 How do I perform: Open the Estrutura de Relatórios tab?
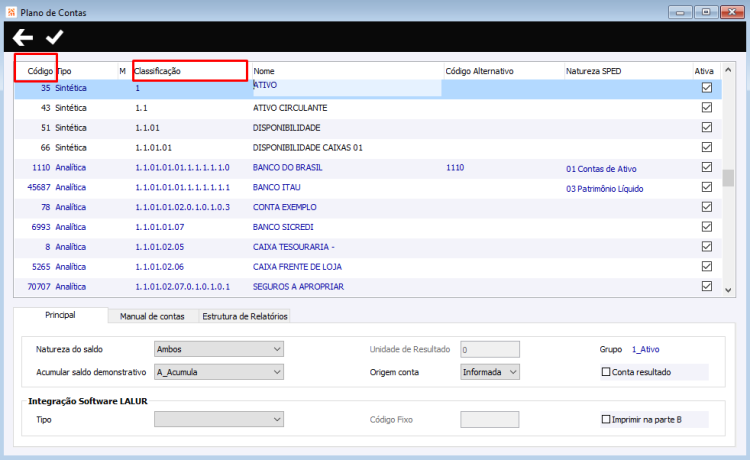tap(245, 316)
